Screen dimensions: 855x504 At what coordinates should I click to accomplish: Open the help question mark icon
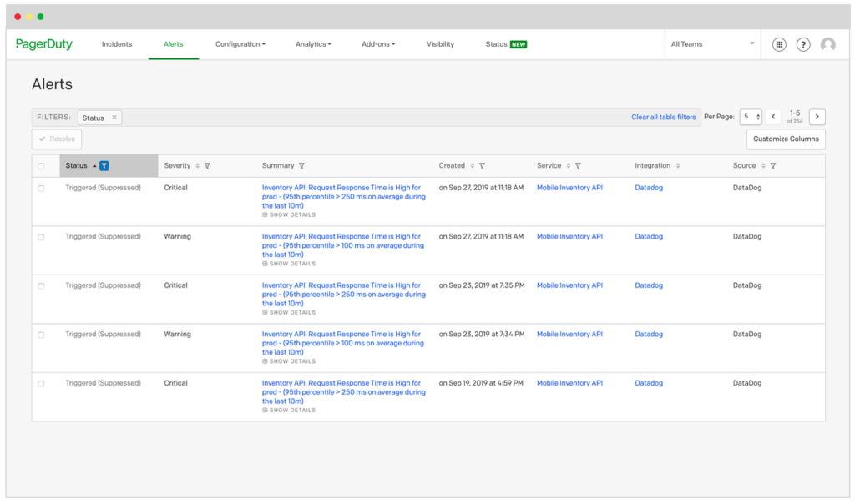click(x=802, y=45)
